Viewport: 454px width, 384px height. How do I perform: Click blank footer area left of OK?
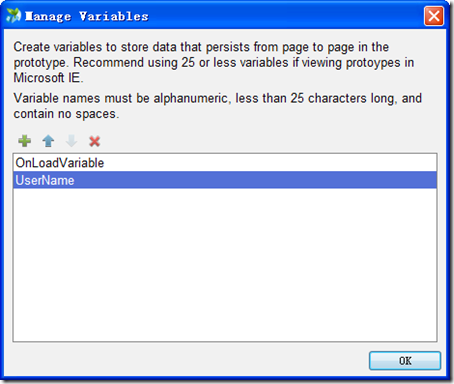click(187, 361)
